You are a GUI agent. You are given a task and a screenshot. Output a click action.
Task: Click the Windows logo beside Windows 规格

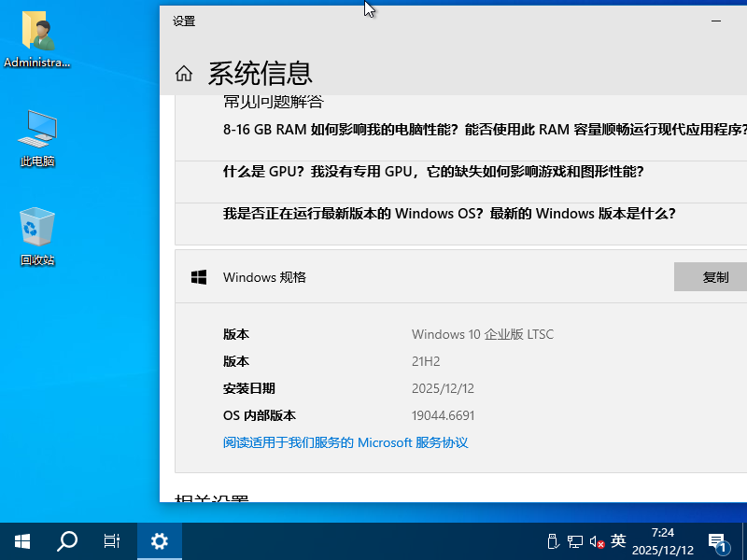199,276
